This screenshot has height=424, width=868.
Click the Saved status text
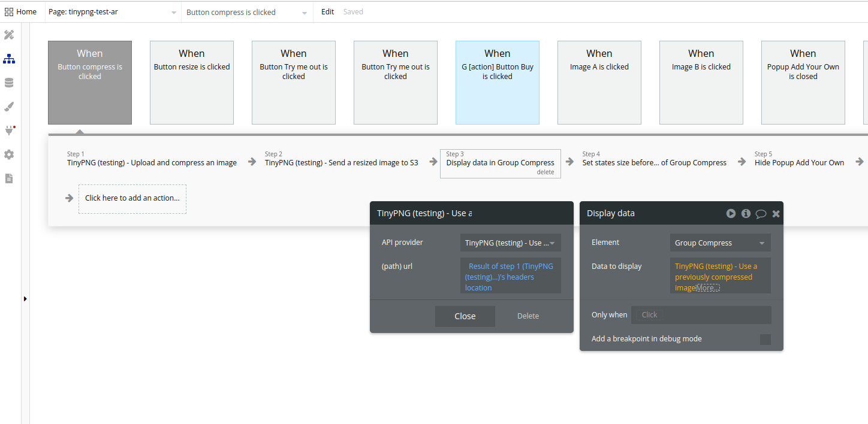353,11
